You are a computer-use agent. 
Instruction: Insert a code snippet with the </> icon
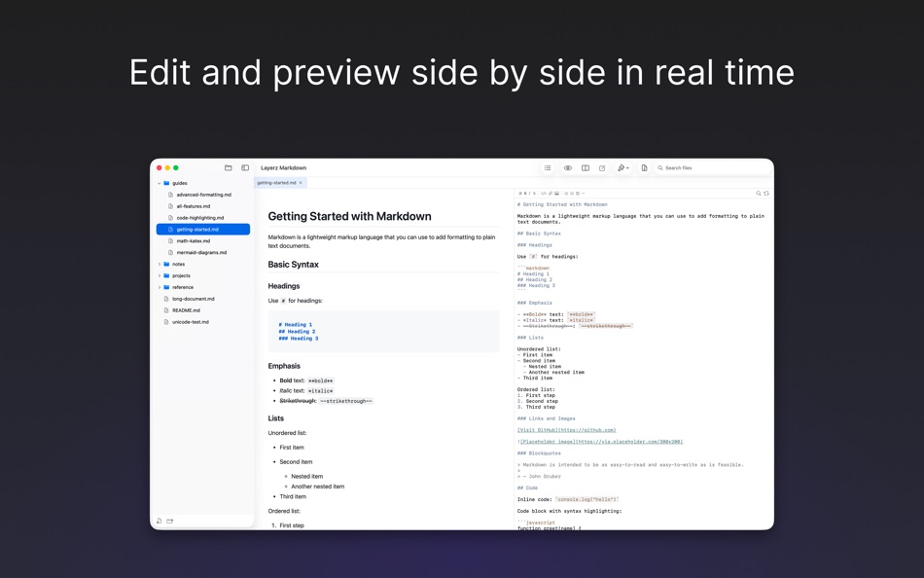tap(544, 194)
